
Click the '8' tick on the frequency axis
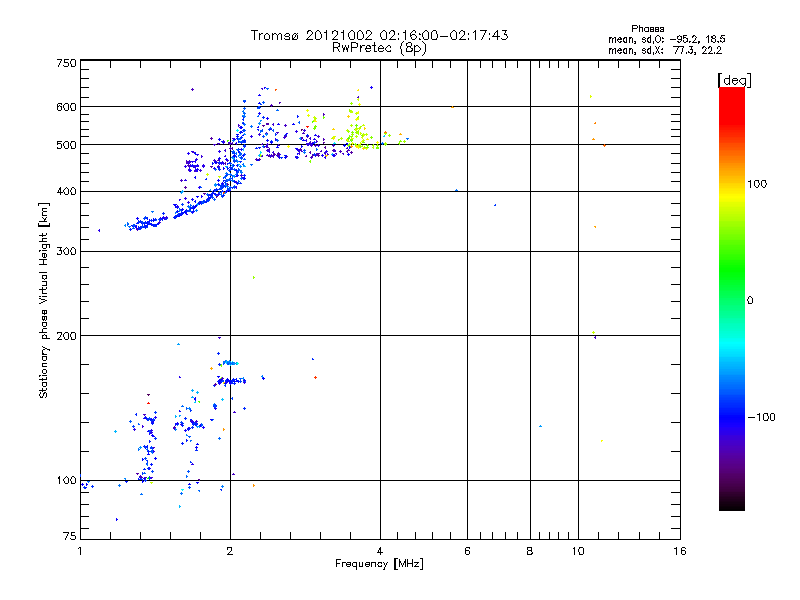(530, 551)
